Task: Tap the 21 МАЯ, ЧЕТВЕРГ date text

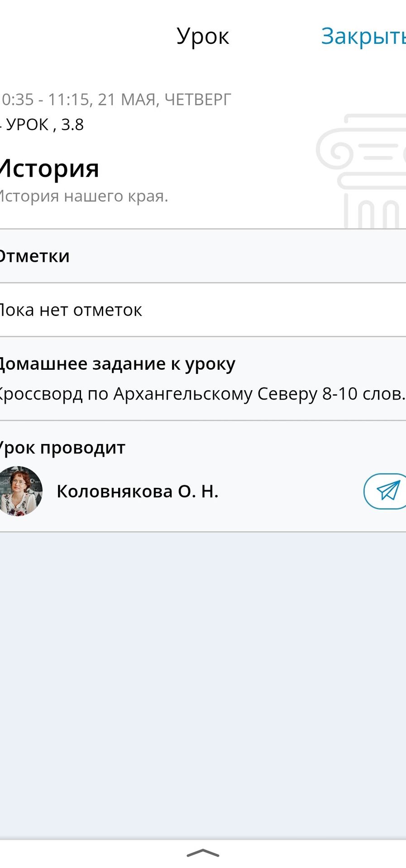Action: (x=164, y=99)
